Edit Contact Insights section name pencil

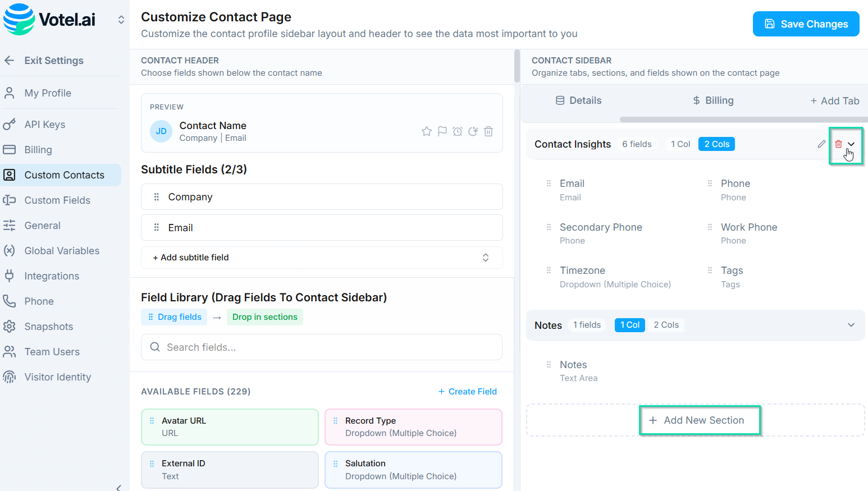821,144
